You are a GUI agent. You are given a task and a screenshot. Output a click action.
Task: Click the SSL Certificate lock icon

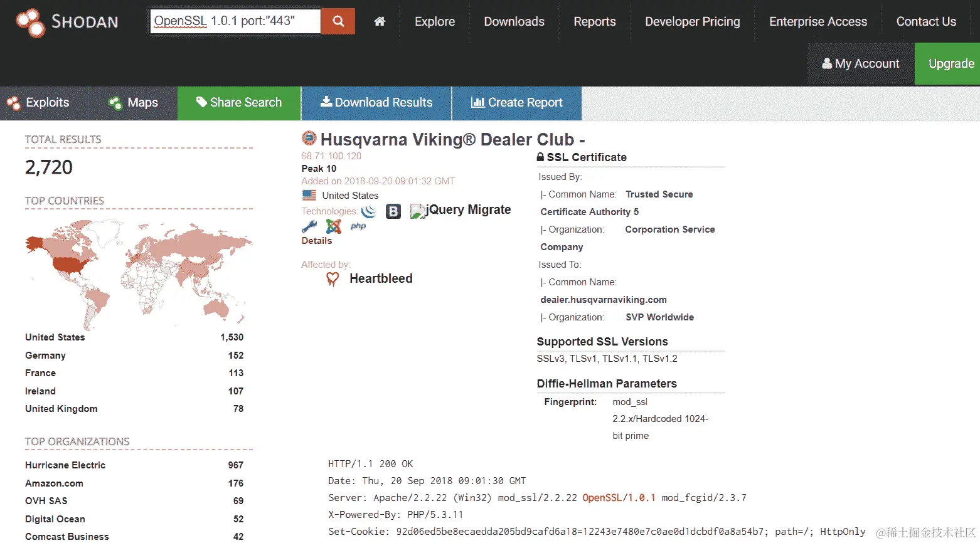click(540, 157)
